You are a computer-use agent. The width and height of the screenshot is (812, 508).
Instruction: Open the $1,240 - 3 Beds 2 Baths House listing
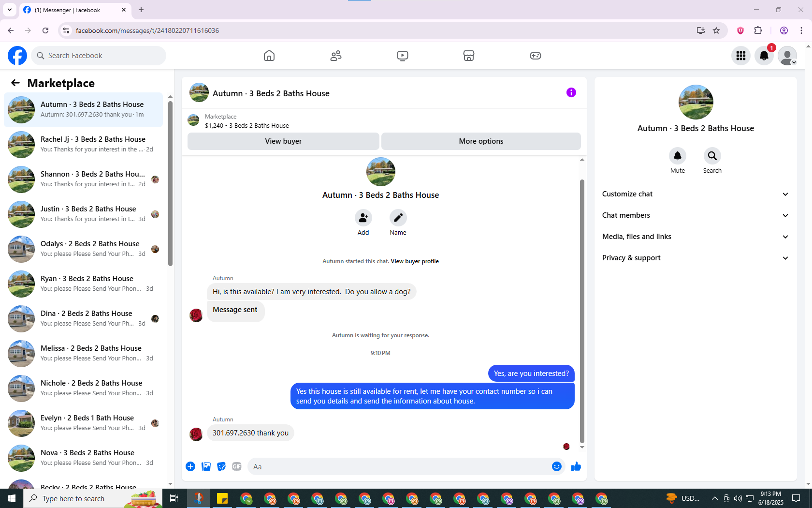click(x=247, y=126)
